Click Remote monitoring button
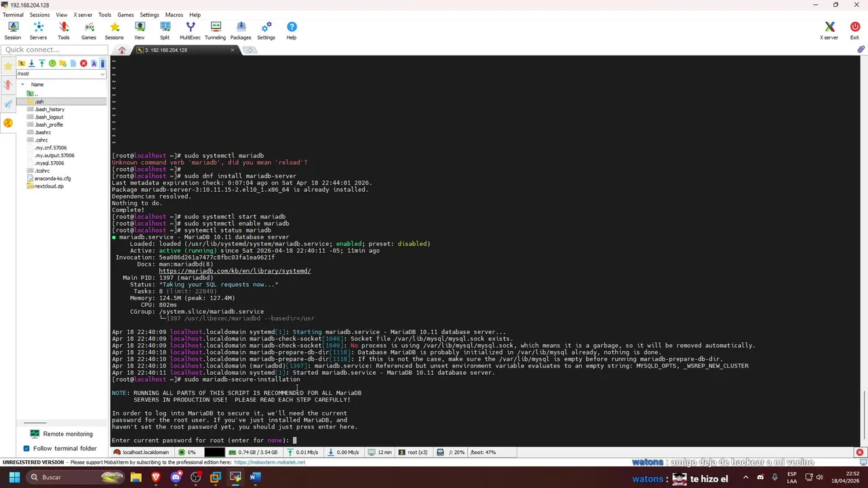The height and width of the screenshot is (488, 868). [61, 434]
